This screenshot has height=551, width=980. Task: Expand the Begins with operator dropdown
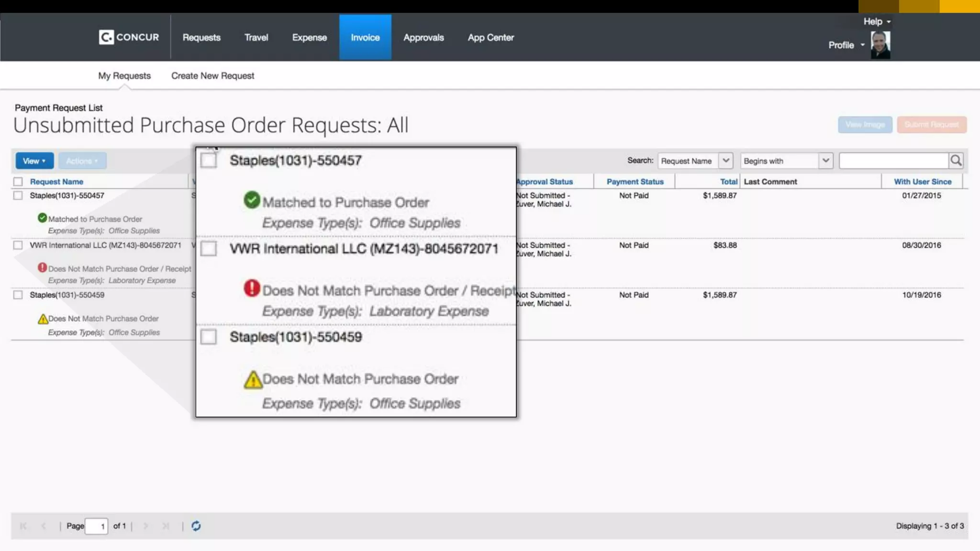click(x=825, y=161)
